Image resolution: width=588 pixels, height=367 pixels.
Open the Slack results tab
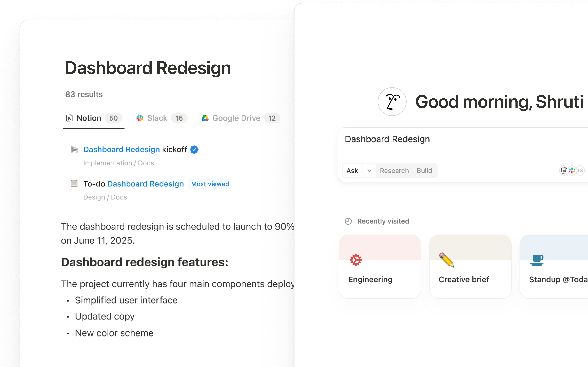point(162,118)
